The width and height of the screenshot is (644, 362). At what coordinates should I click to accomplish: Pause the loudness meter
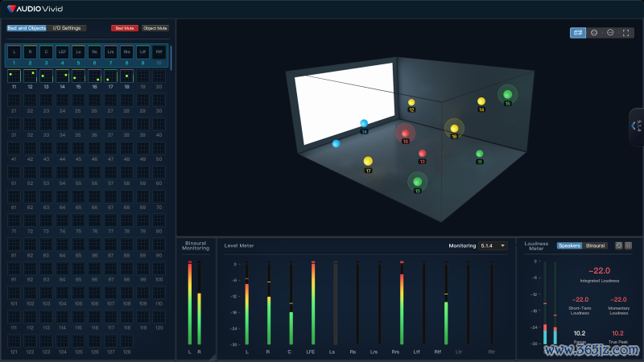[x=628, y=245]
